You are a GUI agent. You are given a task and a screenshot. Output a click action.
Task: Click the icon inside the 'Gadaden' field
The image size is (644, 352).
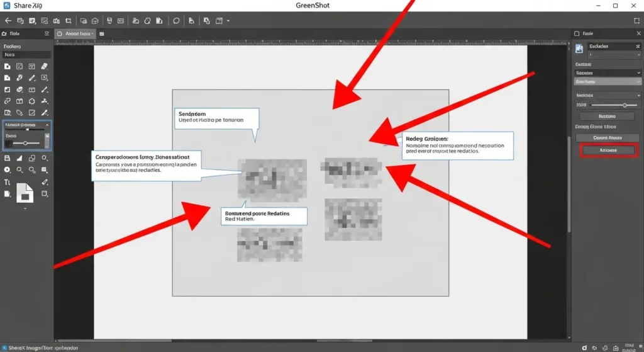click(x=638, y=47)
